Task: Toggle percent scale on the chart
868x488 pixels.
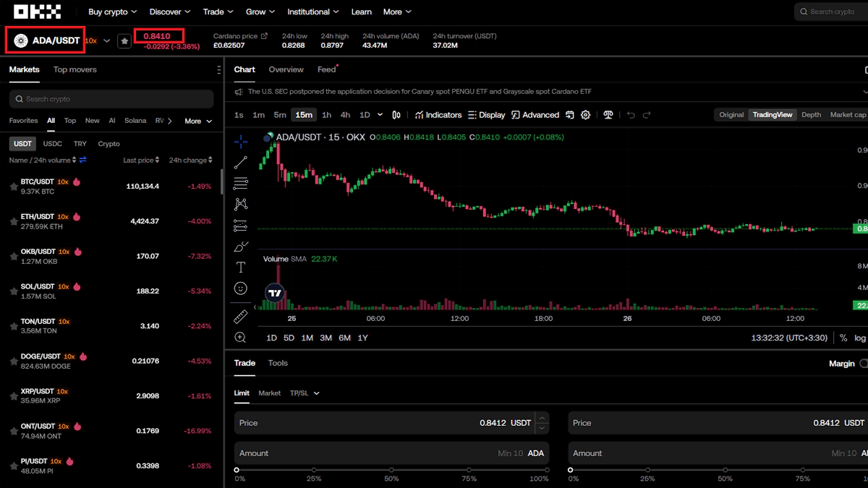Action: 843,338
